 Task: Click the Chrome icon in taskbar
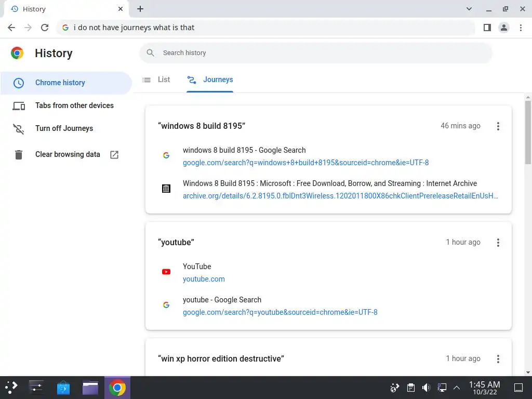pyautogui.click(x=117, y=388)
